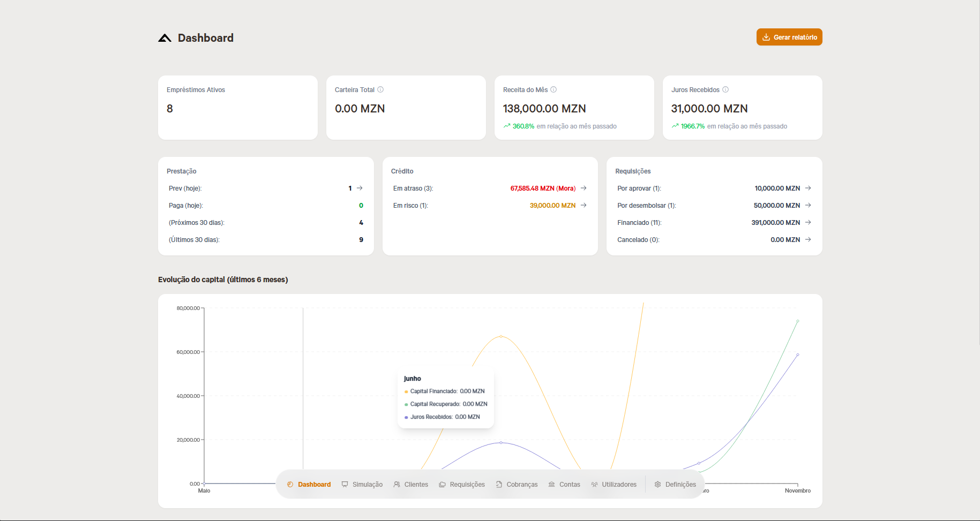
Task: Click the Juros Recebidos info icon
Action: coord(726,89)
